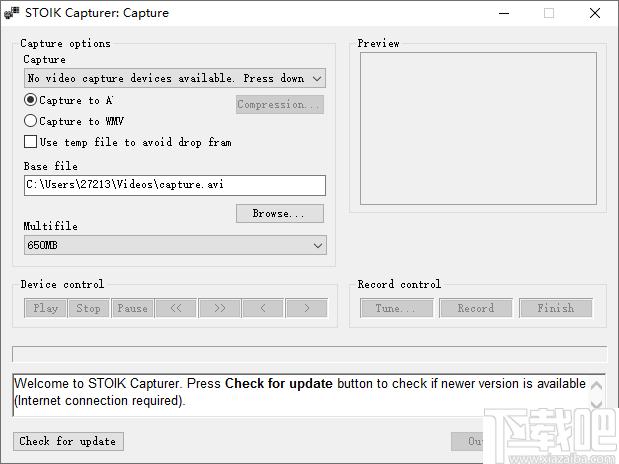Click Check for update button

coord(68,441)
